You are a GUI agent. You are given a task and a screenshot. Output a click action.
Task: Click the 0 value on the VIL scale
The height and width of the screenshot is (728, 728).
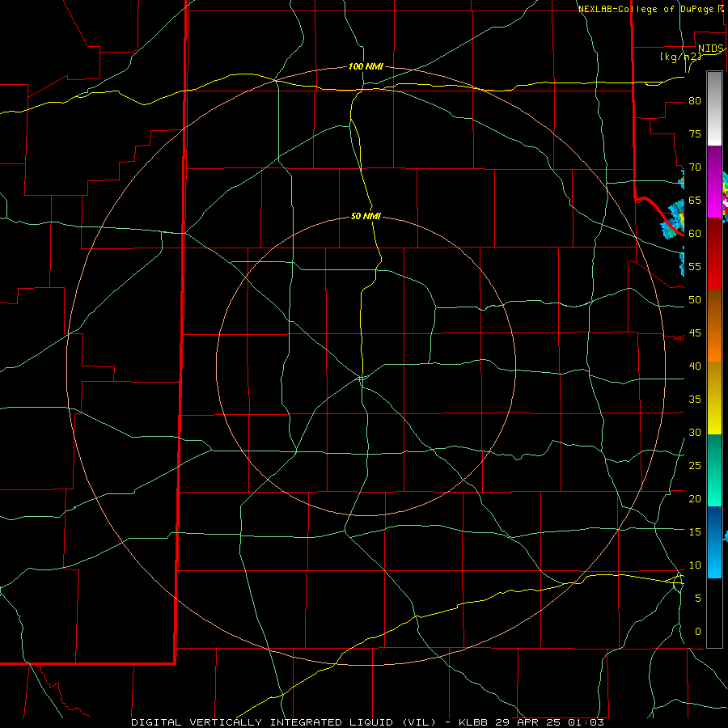tap(698, 632)
